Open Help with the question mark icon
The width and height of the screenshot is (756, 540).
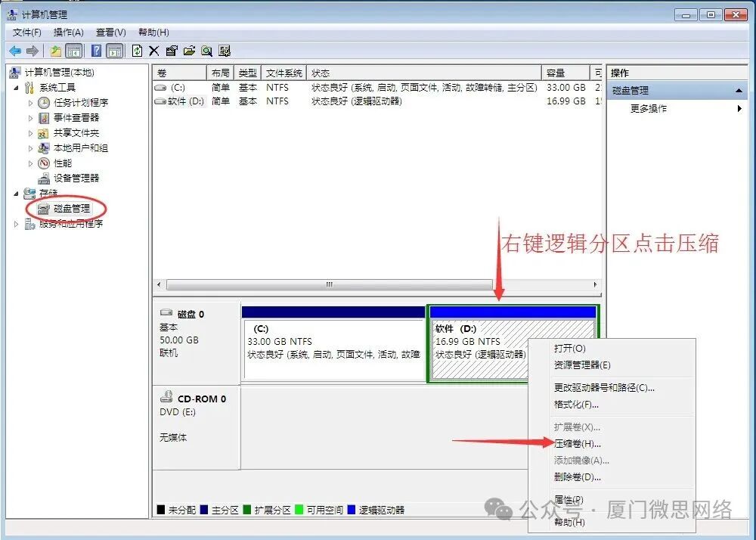[97, 51]
